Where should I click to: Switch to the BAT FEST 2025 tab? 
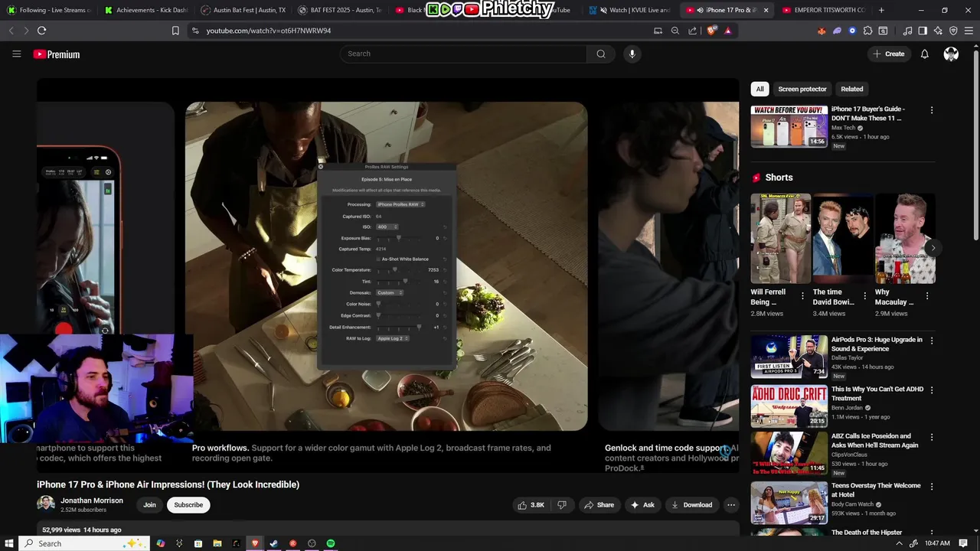[339, 10]
